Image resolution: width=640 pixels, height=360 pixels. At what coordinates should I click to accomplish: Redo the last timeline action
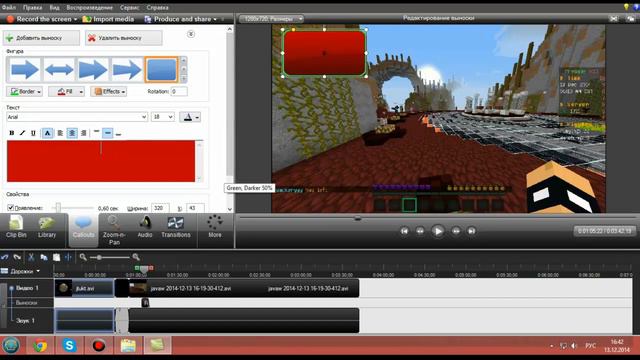17,257
